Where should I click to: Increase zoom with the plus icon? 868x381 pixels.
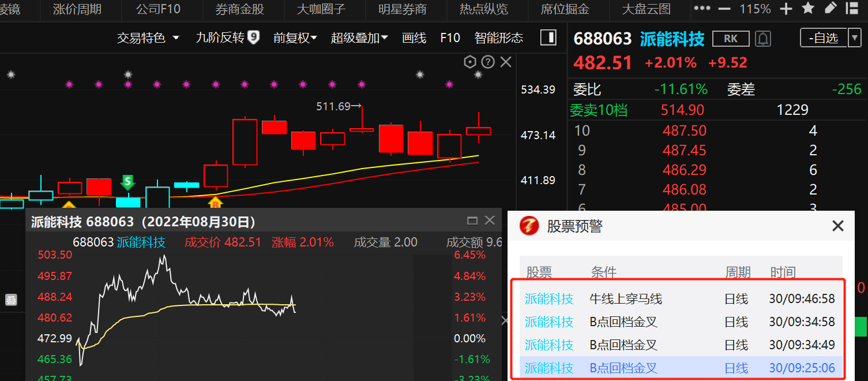[786, 9]
